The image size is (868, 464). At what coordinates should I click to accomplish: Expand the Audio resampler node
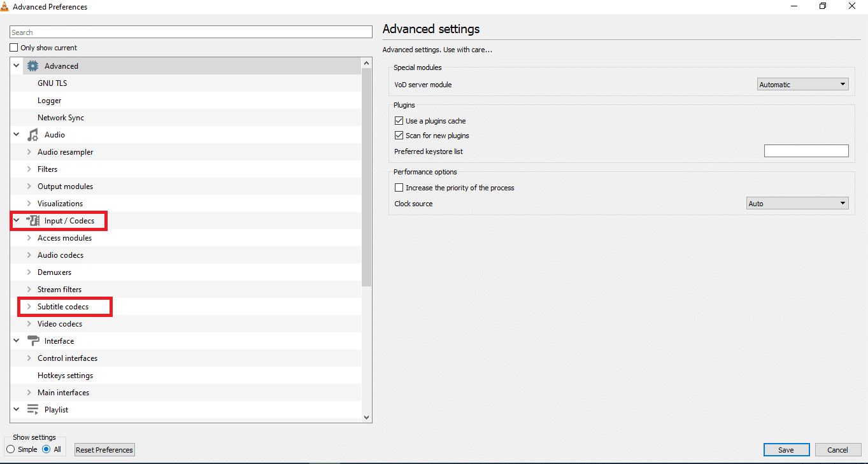29,152
